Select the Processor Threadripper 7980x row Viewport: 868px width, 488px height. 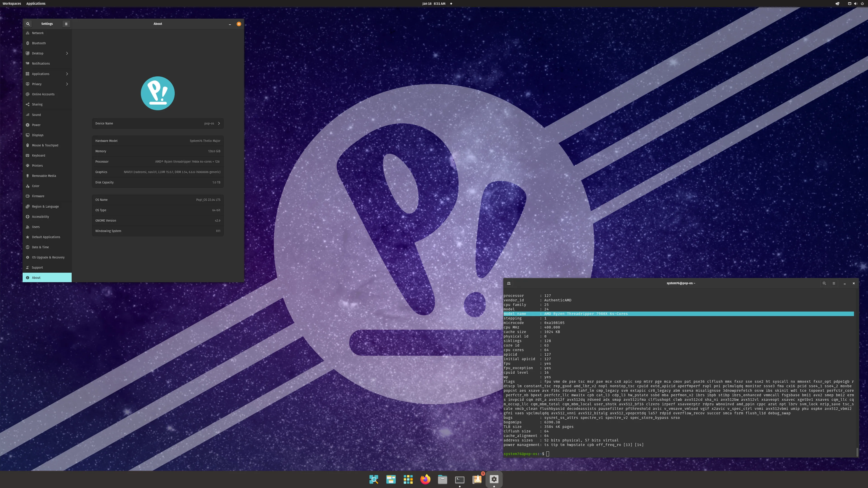pos(158,162)
